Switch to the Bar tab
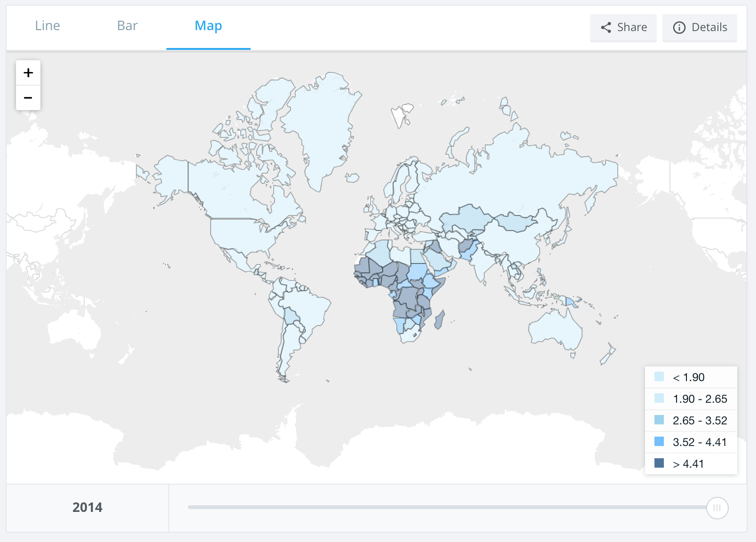The image size is (756, 542). (127, 26)
